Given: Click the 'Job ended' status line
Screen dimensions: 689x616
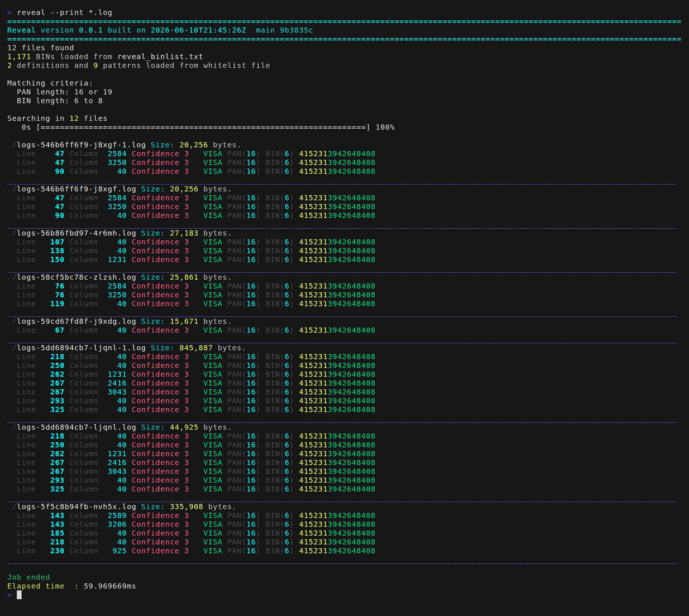Looking at the screenshot, I should pyautogui.click(x=29, y=578).
